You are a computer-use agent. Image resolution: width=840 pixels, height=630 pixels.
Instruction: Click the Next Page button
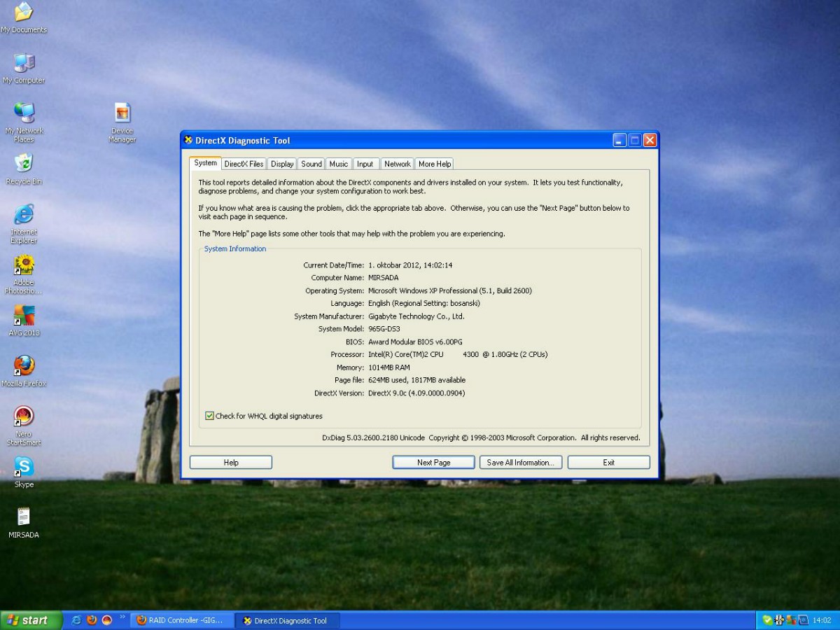coord(434,463)
